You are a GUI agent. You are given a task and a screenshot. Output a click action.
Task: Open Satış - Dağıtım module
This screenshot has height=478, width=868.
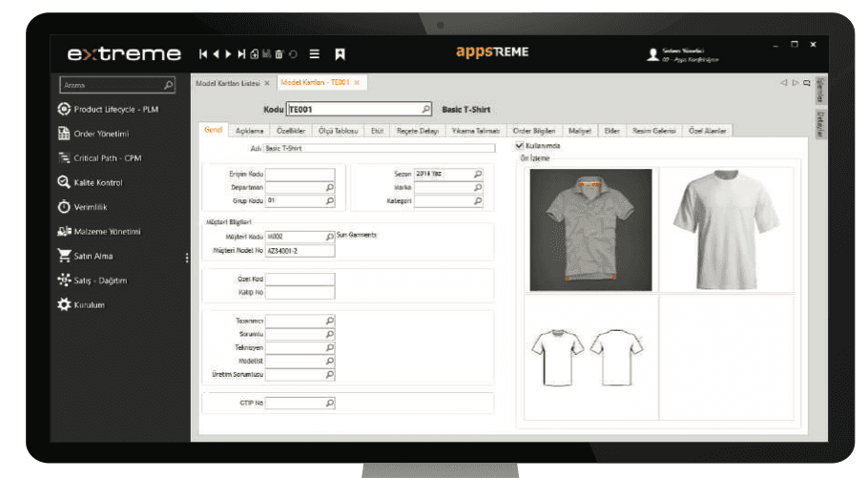point(92,280)
